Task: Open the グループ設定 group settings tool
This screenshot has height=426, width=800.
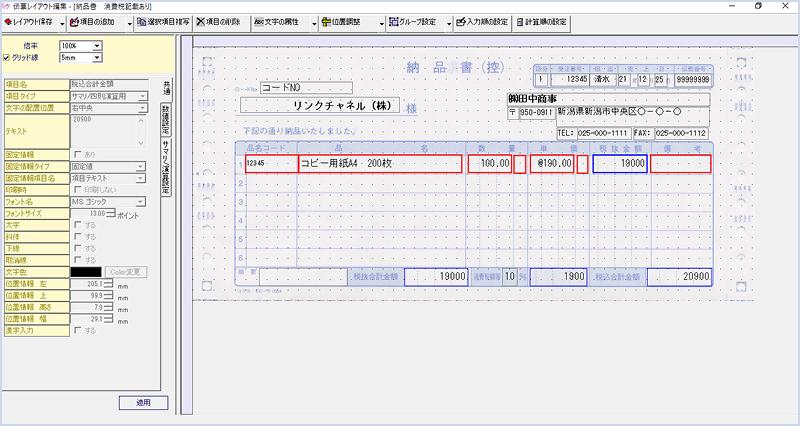Action: click(410, 21)
